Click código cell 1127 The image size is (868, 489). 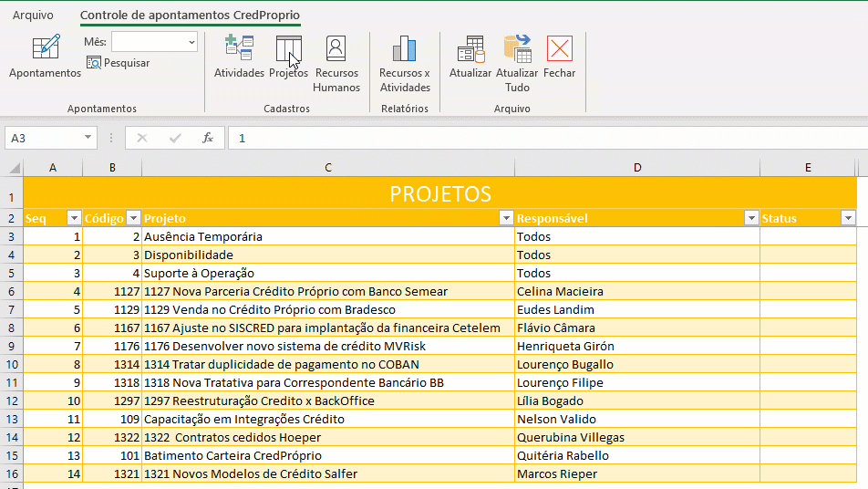tap(112, 291)
